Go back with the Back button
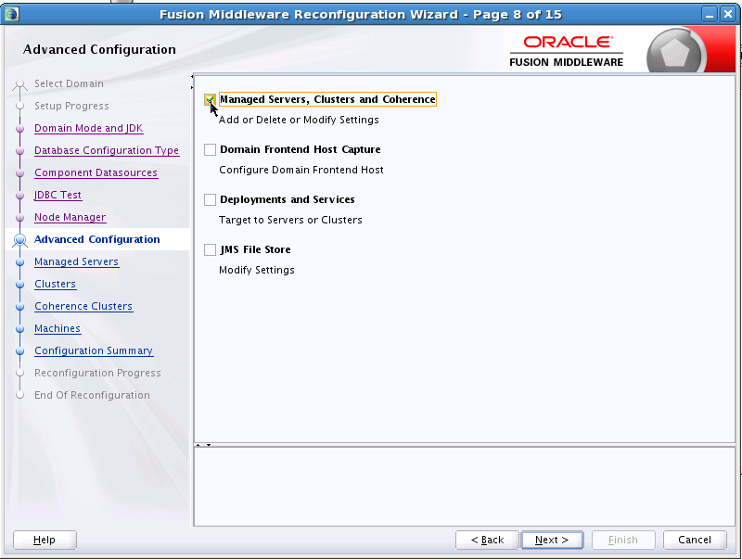742x560 pixels. 487,540
